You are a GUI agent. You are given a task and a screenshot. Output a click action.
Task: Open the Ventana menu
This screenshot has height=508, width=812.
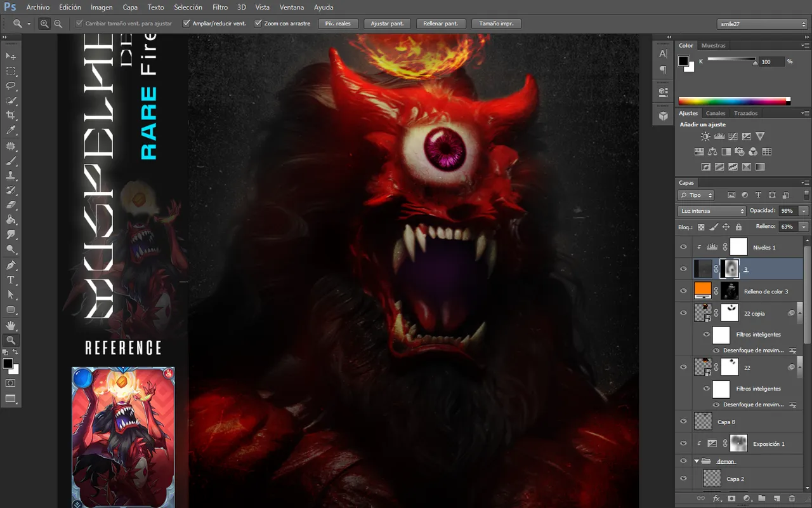click(291, 7)
